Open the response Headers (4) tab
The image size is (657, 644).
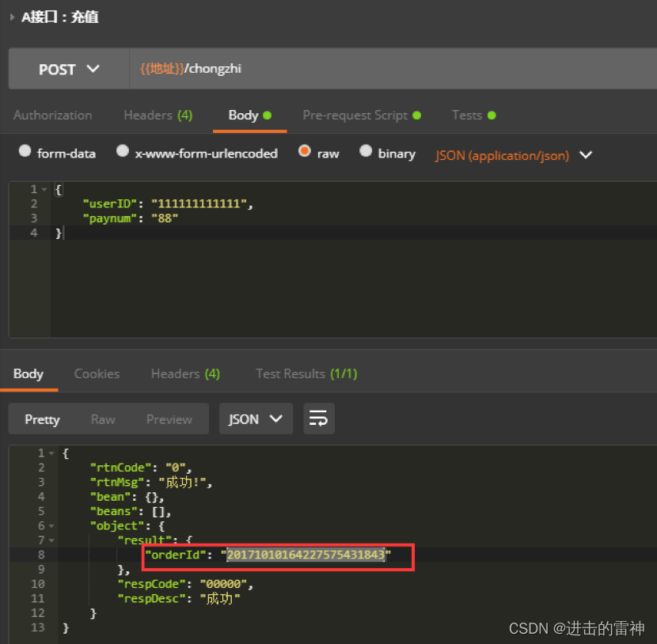[x=185, y=373]
